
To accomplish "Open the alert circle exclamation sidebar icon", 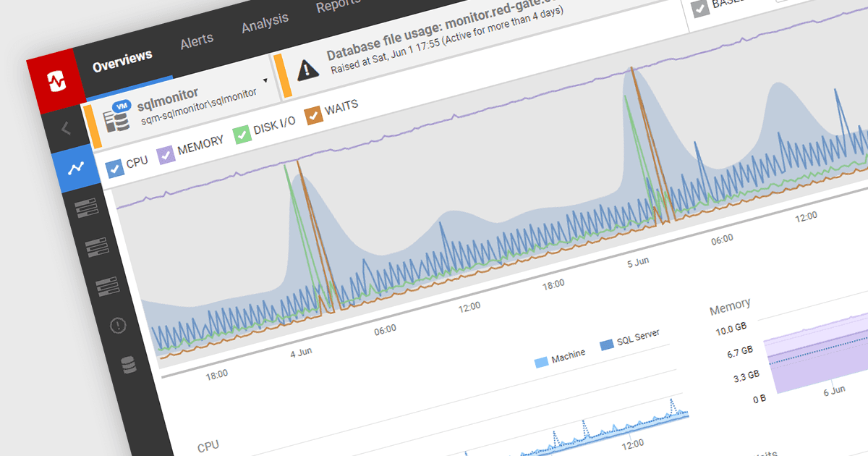I will pos(118,326).
